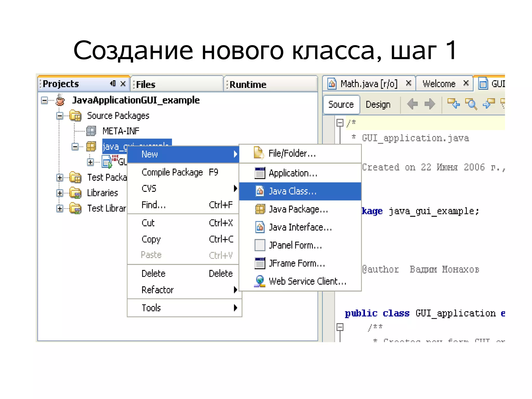Click the Source Packages folder icon

click(75, 115)
